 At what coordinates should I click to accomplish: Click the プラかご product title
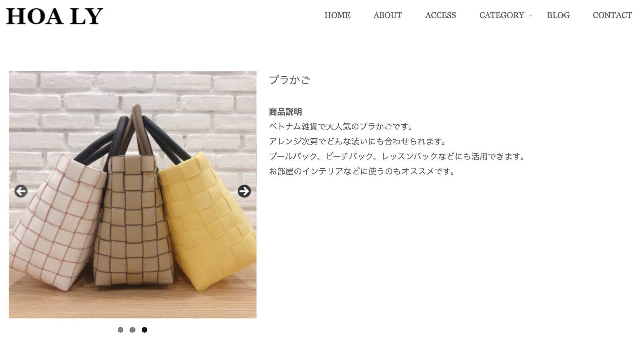click(289, 80)
